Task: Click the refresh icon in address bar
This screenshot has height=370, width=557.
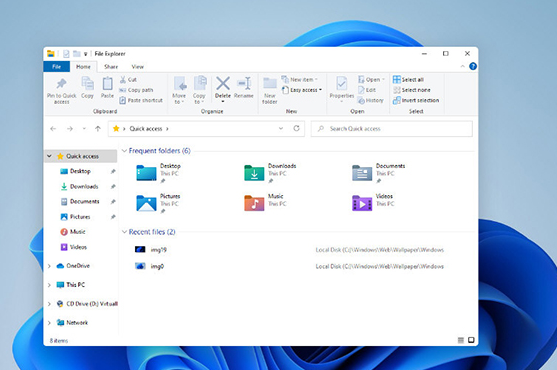Action: pos(297,128)
